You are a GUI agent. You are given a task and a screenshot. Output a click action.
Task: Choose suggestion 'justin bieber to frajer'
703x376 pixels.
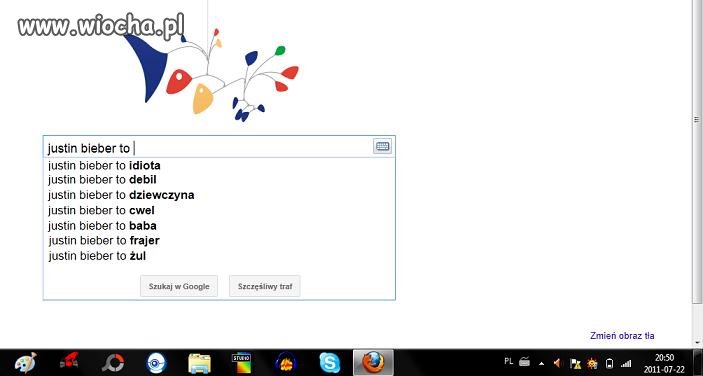point(219,241)
